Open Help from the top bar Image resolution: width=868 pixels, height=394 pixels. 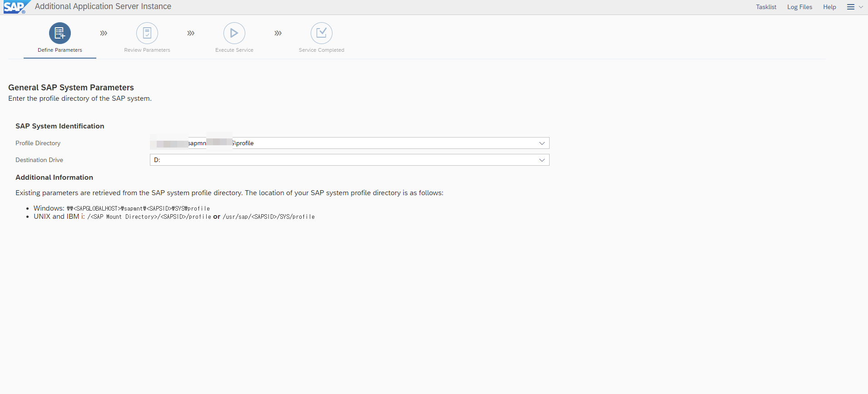829,7
